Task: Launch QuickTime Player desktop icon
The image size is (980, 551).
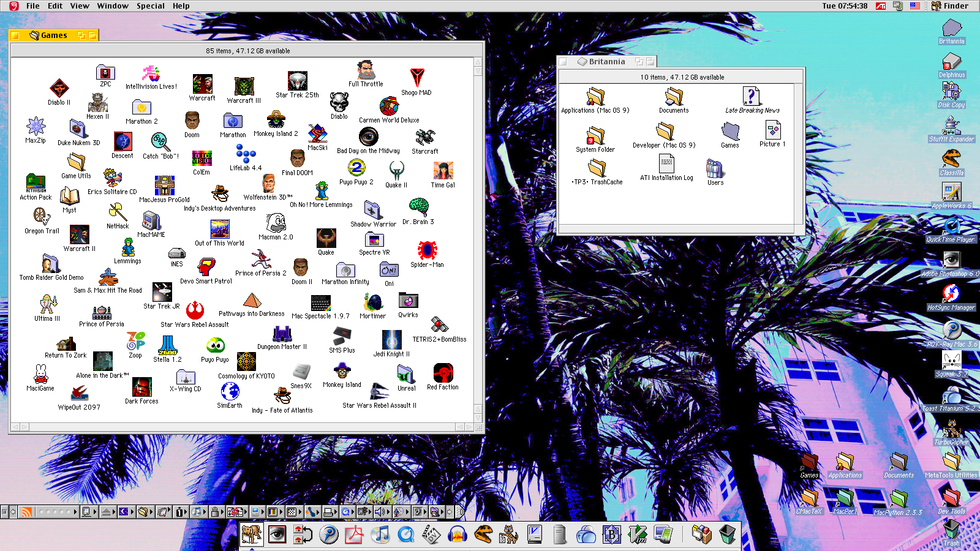Action: pos(951,226)
